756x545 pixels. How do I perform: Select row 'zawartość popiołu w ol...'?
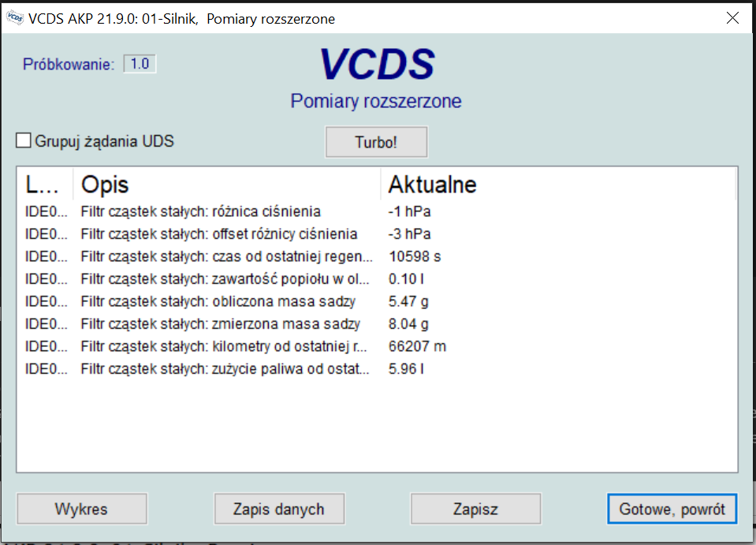click(x=377, y=278)
